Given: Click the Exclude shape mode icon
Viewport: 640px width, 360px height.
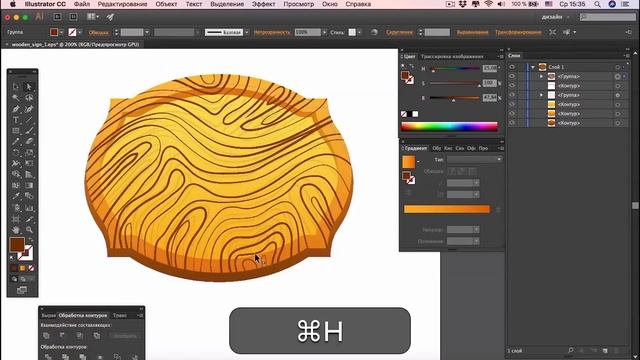Looking at the screenshot, I should point(97,336).
